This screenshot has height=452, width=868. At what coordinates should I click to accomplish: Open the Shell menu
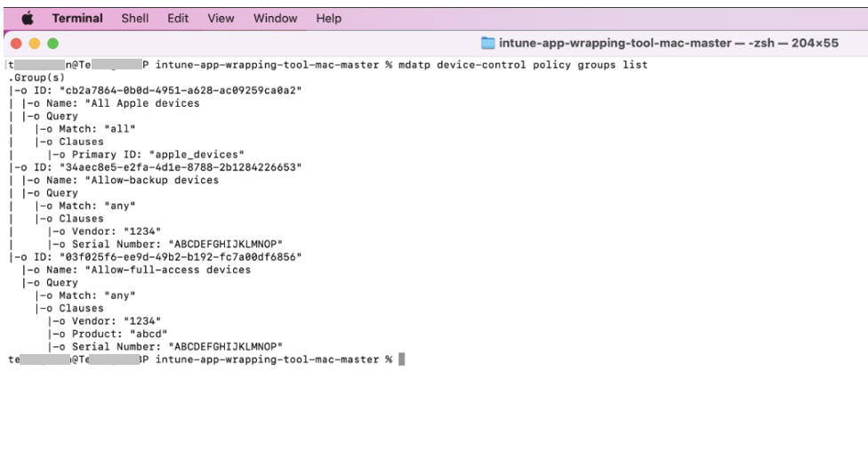[135, 19]
